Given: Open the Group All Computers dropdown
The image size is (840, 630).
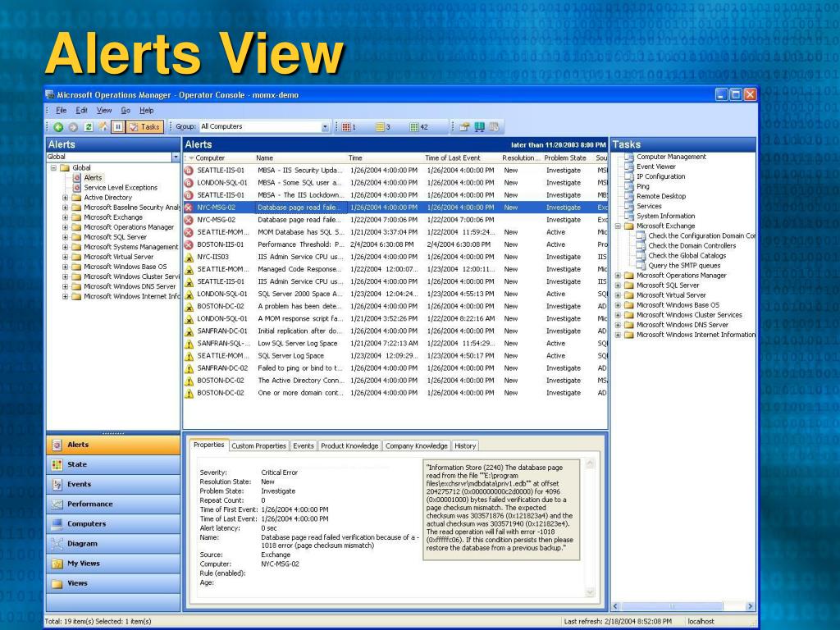Looking at the screenshot, I should 325,127.
